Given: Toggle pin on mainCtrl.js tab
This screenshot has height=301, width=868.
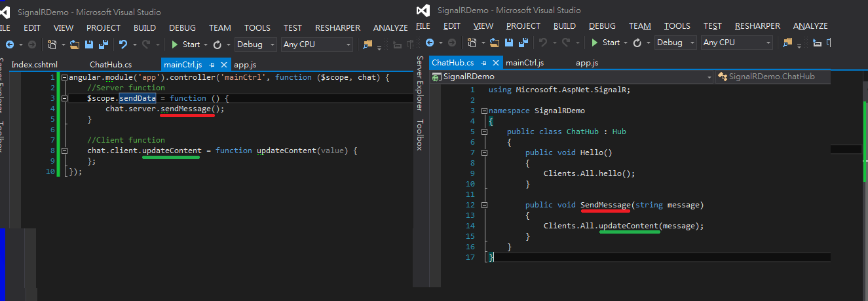Looking at the screenshot, I should pyautogui.click(x=212, y=65).
